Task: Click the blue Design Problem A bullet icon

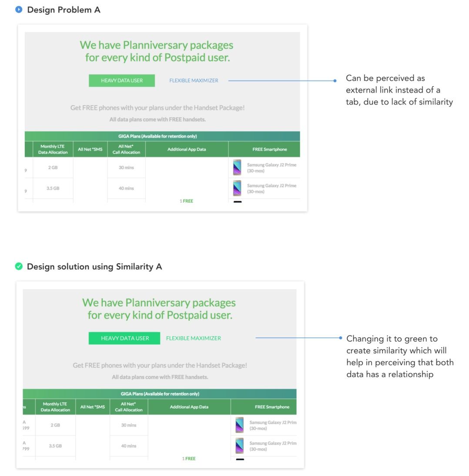Action: pos(19,10)
